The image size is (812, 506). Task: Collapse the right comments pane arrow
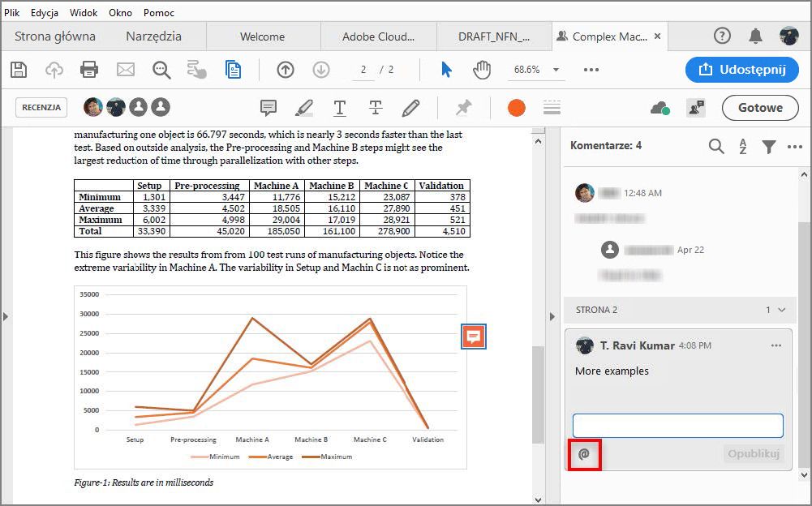tap(552, 316)
